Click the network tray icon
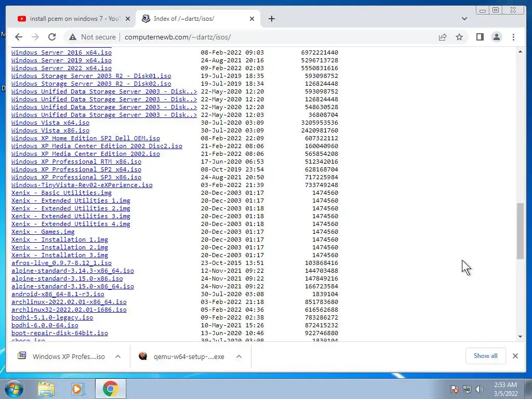This screenshot has width=532, height=399. [467, 389]
